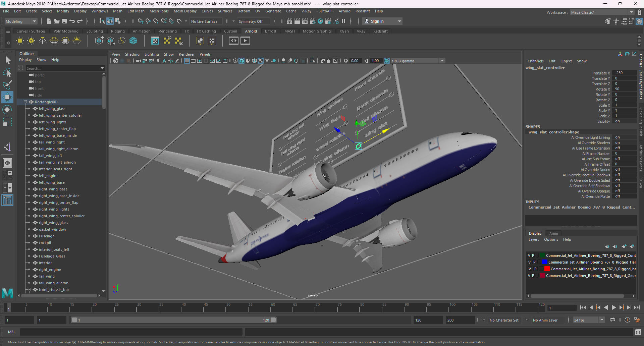Open the viewport Shading menu
Screen dimensions: 644x346
coord(132,54)
